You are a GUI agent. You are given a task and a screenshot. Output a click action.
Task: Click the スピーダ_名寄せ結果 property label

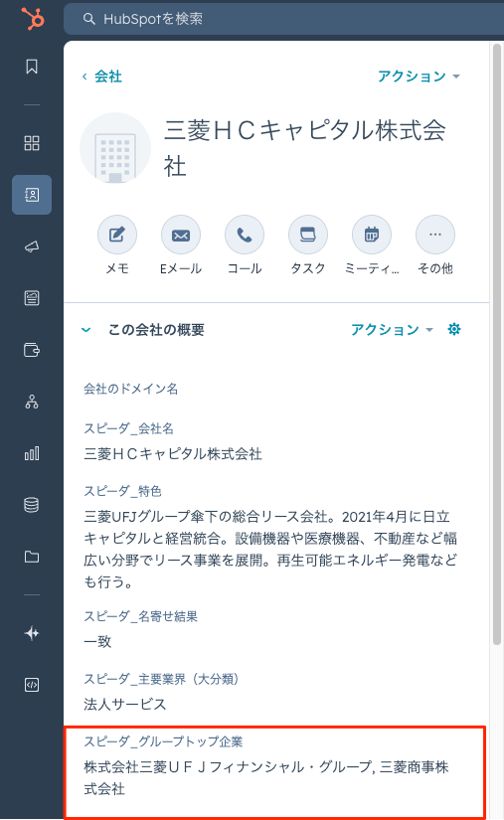coord(140,616)
